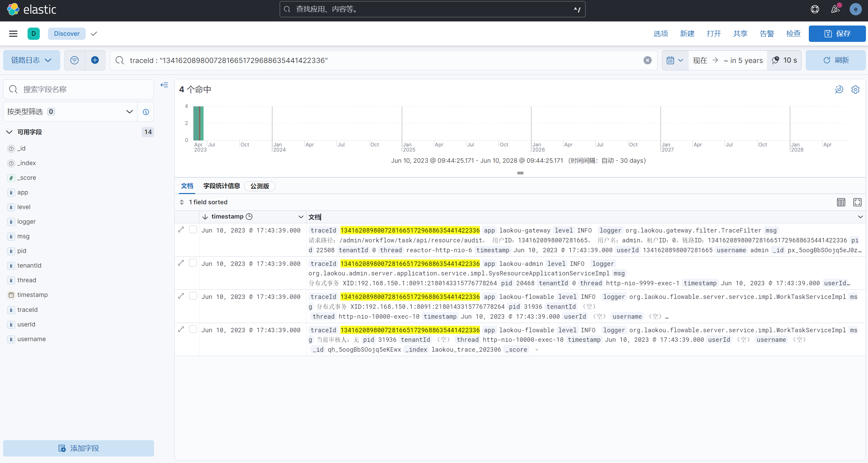The image size is (868, 463).
Task: Switch to the 字段统计信息 tab
Action: pyautogui.click(x=221, y=186)
